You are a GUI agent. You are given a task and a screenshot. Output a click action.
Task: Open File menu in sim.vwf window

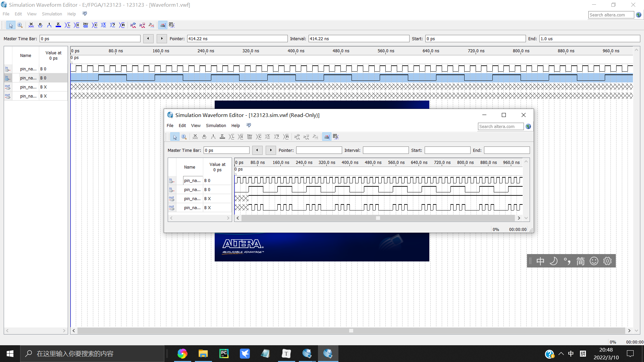pyautogui.click(x=170, y=125)
